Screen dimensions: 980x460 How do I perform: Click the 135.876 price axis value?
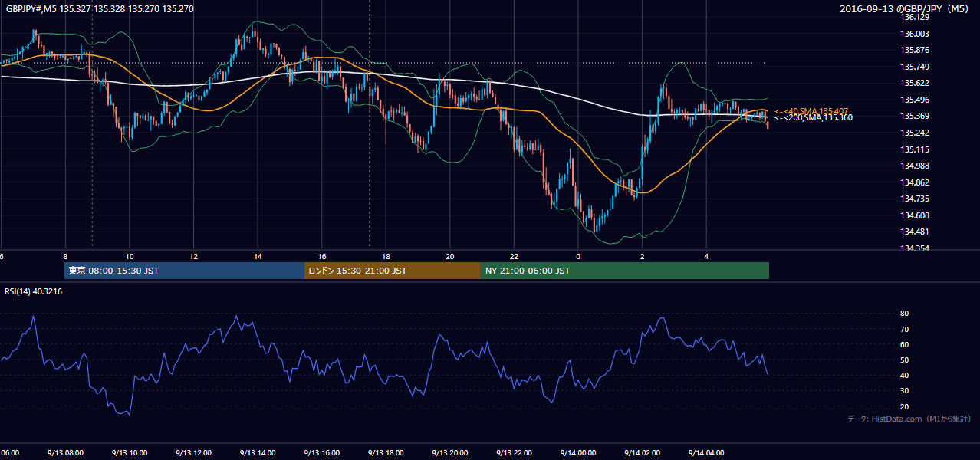click(915, 50)
